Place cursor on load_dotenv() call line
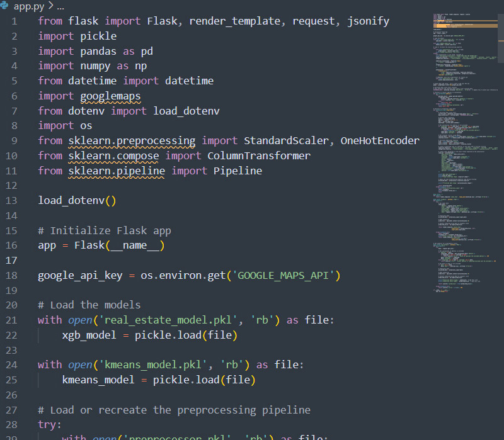Screen dimensions: 504x440 77,201
